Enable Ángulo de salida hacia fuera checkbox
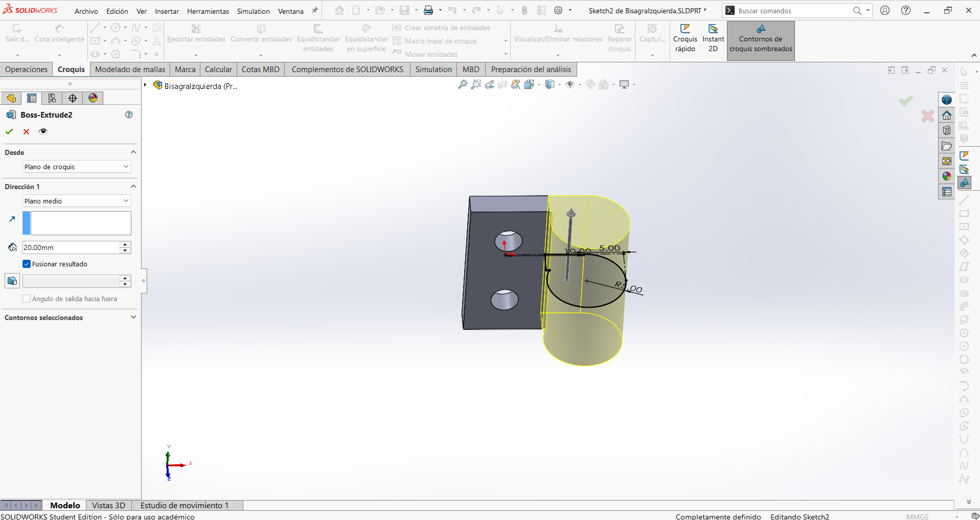This screenshot has width=980, height=520. tap(27, 299)
